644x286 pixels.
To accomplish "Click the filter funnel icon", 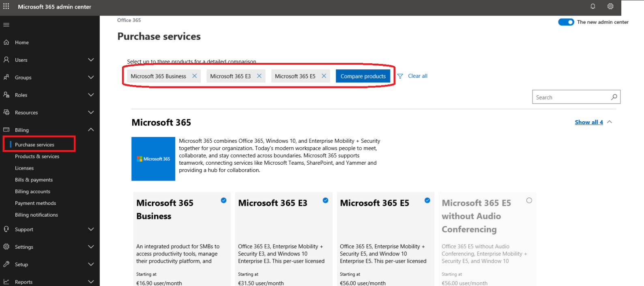I will [400, 76].
